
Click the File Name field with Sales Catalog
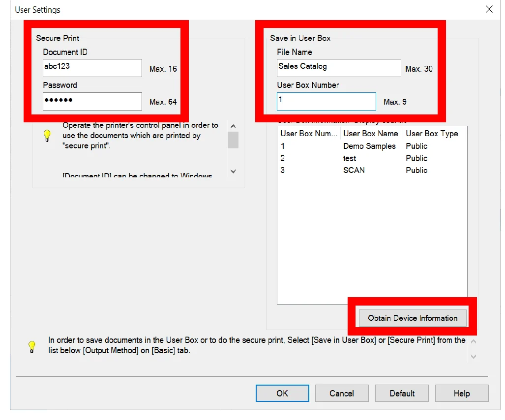339,68
